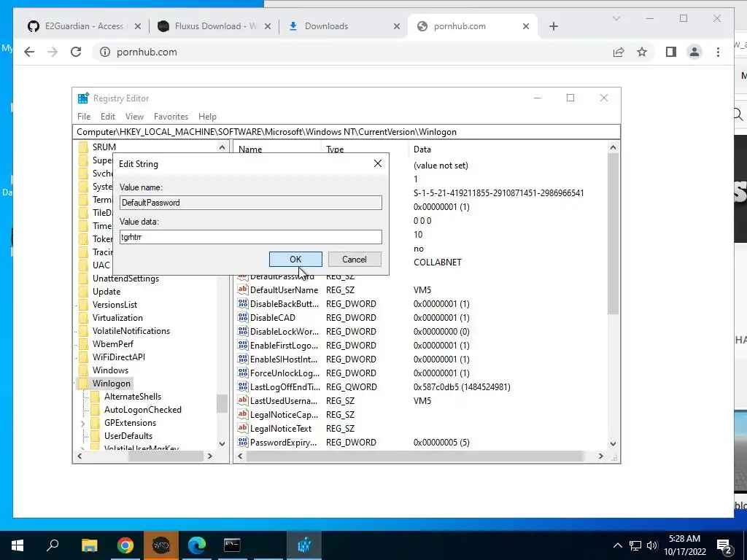Switch to E2Guardian tab
Image resolution: width=747 pixels, height=560 pixels.
pos(85,26)
